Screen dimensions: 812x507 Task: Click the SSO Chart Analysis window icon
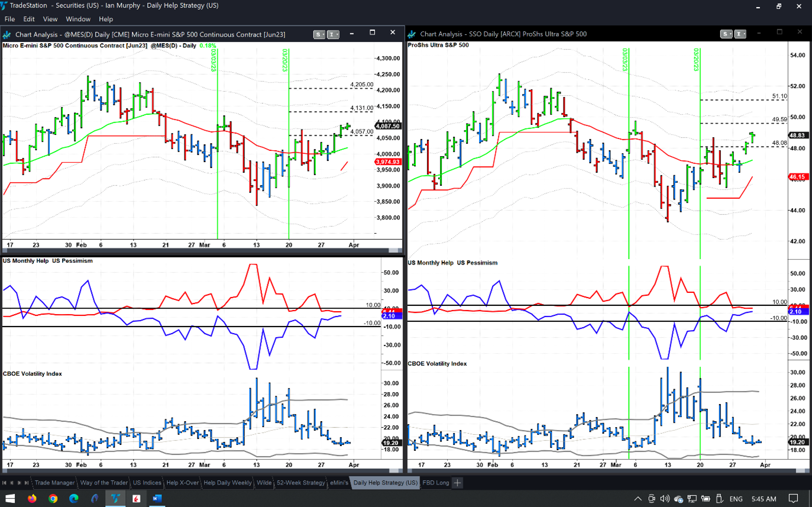[412, 34]
